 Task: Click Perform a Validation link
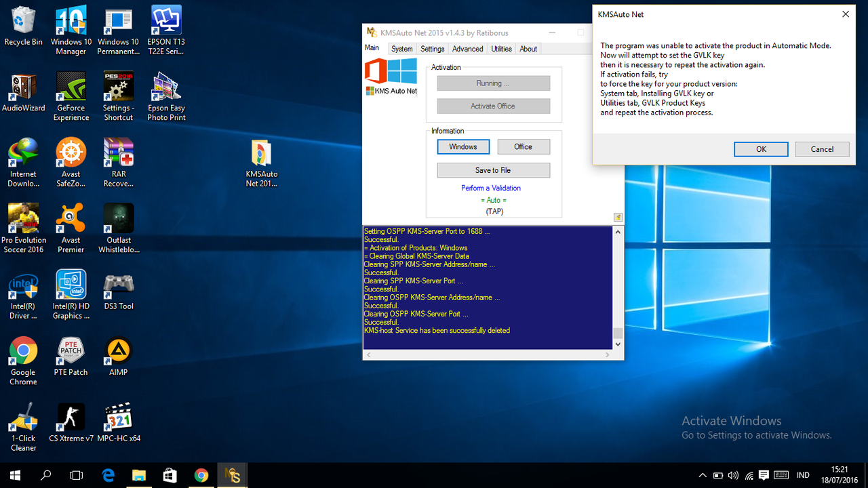coord(491,188)
